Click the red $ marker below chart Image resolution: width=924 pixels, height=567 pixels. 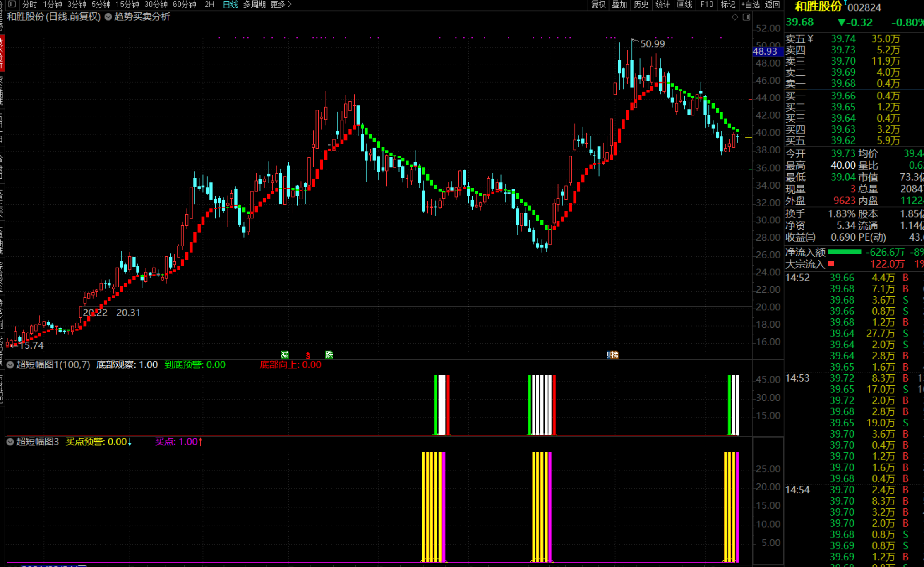point(308,355)
